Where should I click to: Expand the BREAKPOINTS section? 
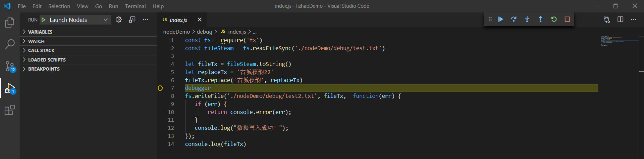pyautogui.click(x=44, y=69)
